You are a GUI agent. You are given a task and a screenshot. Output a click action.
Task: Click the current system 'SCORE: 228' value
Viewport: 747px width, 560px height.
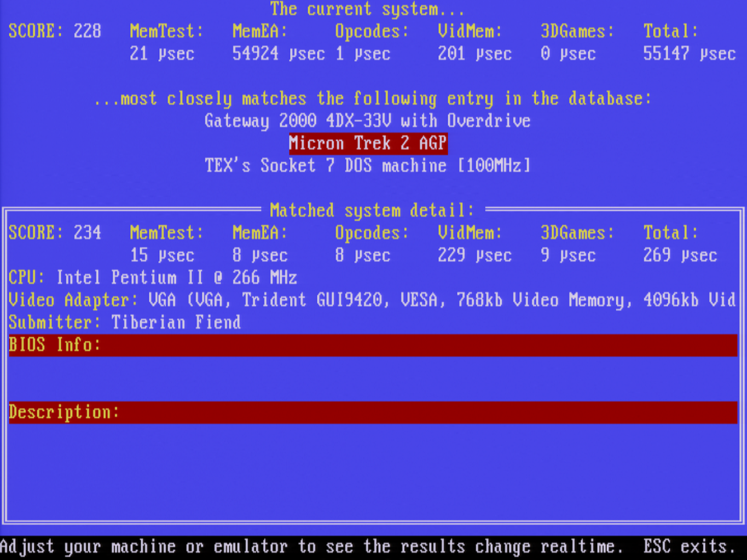tap(55, 31)
